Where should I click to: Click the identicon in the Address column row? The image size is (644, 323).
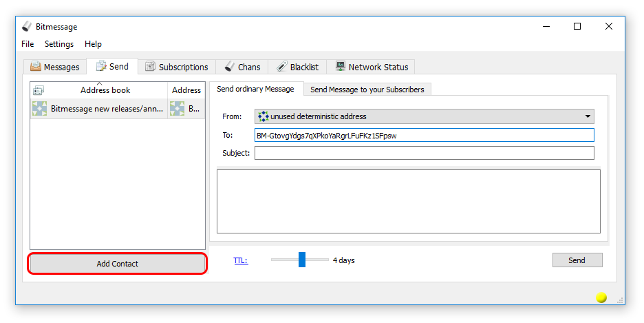tap(177, 109)
